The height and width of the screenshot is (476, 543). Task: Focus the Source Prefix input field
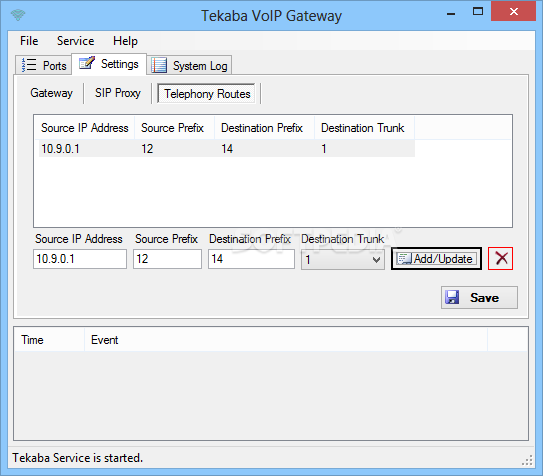pos(167,259)
